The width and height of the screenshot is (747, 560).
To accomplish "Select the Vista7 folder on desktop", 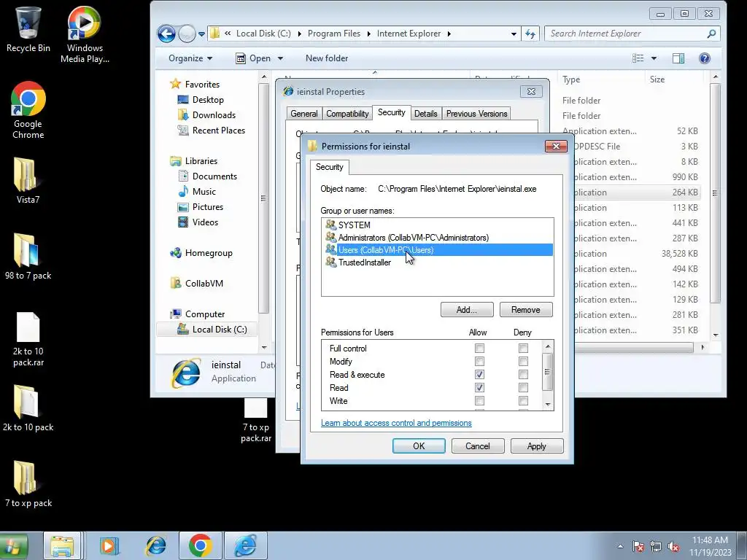I will click(x=28, y=180).
